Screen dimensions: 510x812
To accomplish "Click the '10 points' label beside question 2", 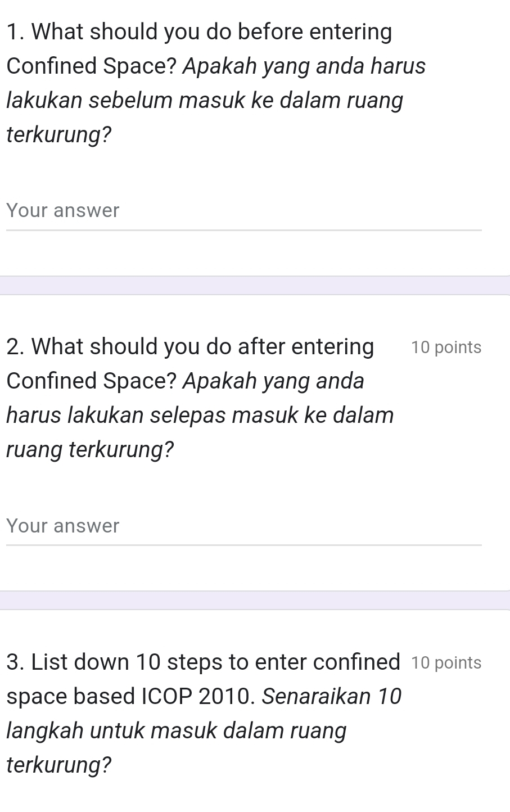I will coord(446,347).
